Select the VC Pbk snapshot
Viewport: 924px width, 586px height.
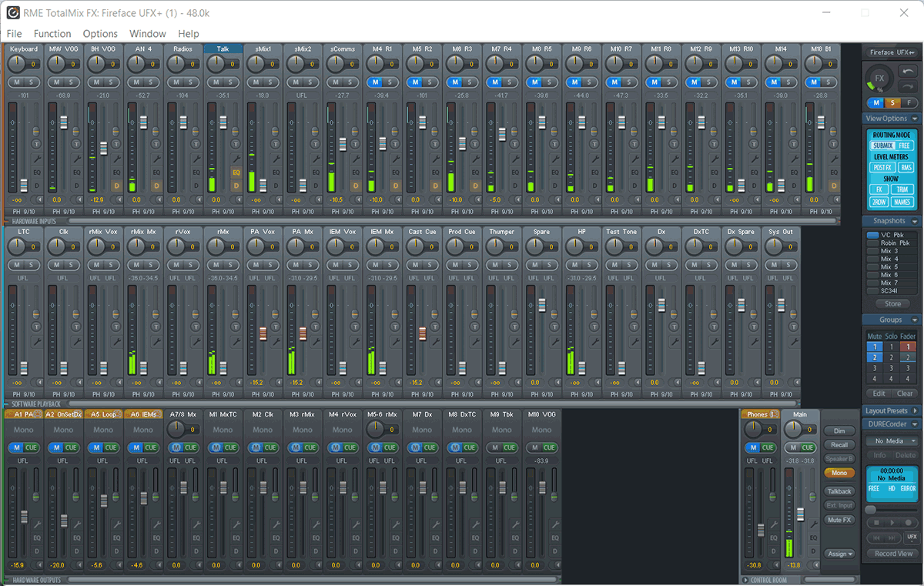(x=892, y=235)
